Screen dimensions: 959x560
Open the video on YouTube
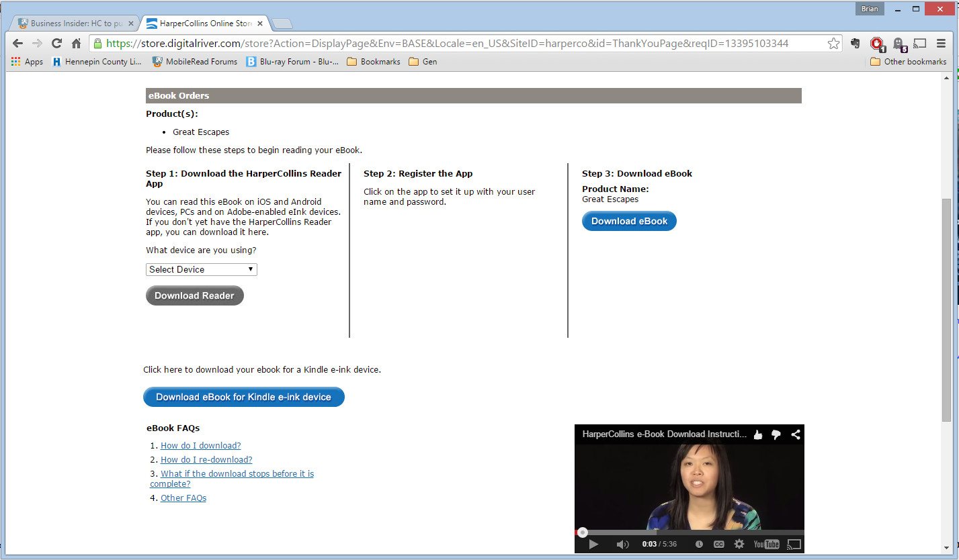766,545
